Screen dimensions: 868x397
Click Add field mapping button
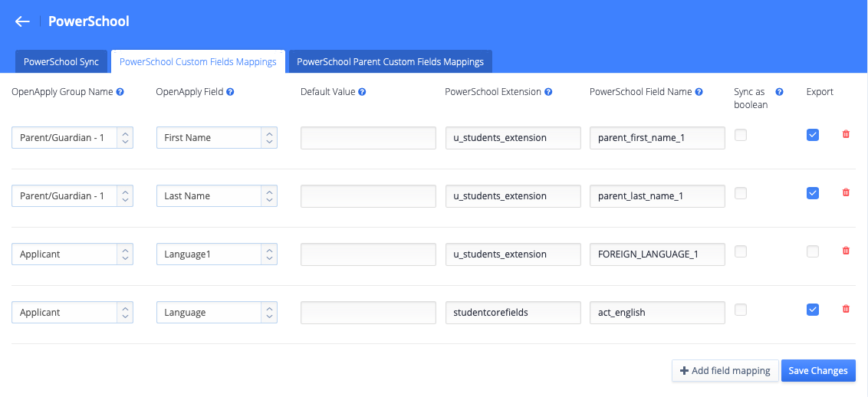pos(725,370)
